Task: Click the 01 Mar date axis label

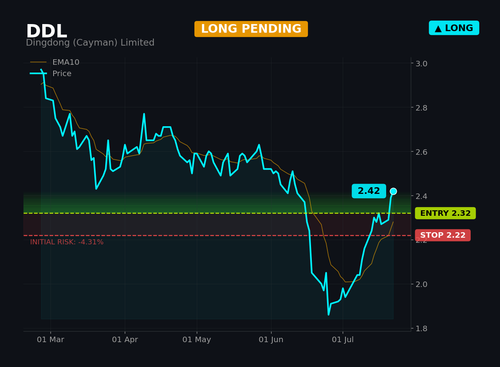Action: (x=50, y=340)
